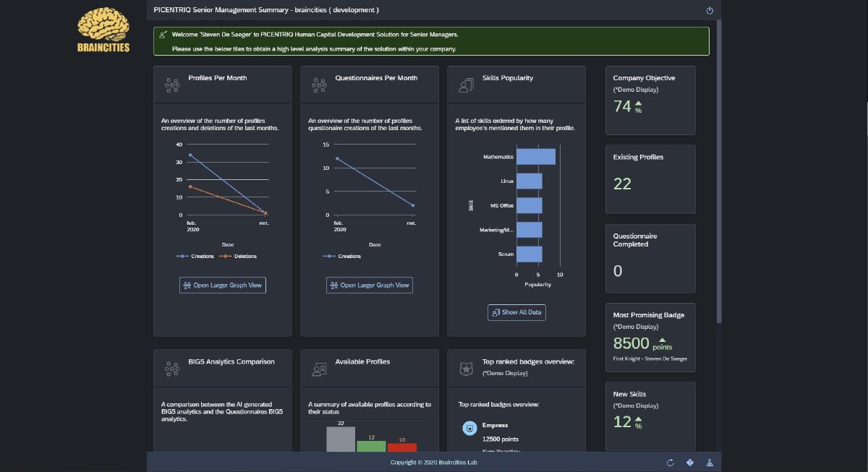
Task: Click the Profiles Per Month tile icon
Action: [172, 85]
